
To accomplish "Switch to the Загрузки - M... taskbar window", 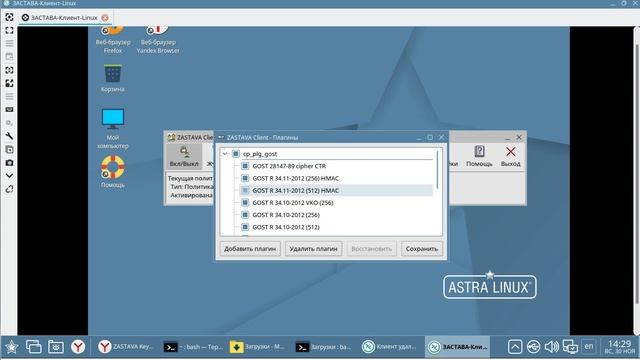I will point(258,347).
